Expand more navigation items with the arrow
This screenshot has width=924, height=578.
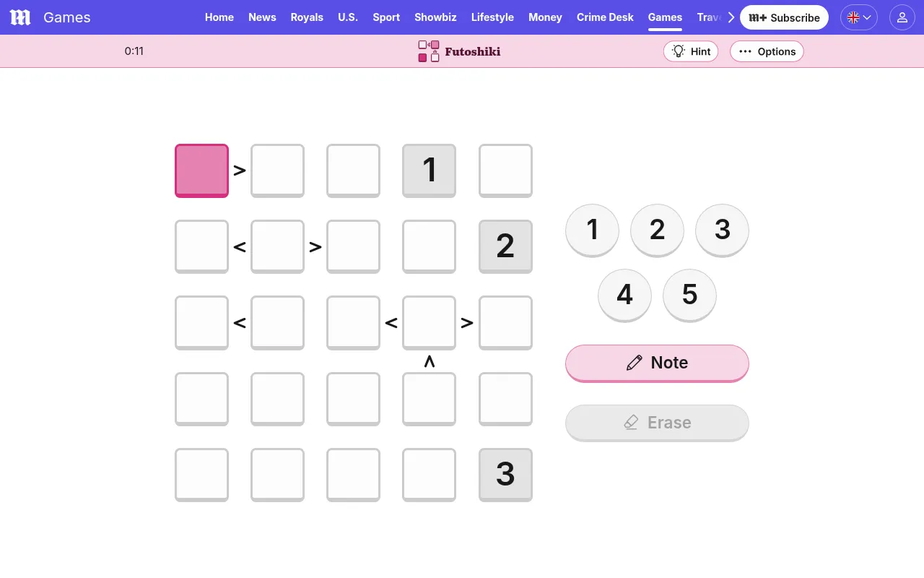coord(731,17)
